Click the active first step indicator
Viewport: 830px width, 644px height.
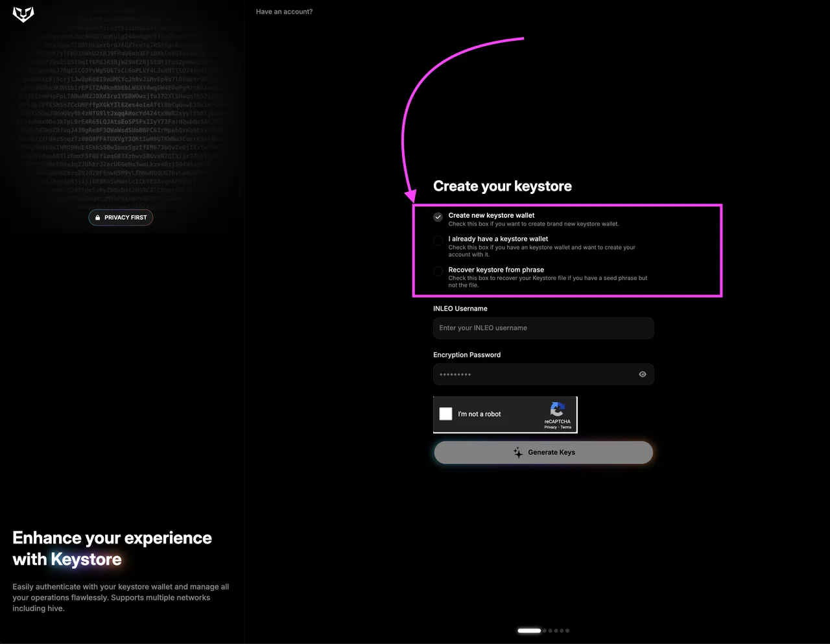click(x=529, y=630)
